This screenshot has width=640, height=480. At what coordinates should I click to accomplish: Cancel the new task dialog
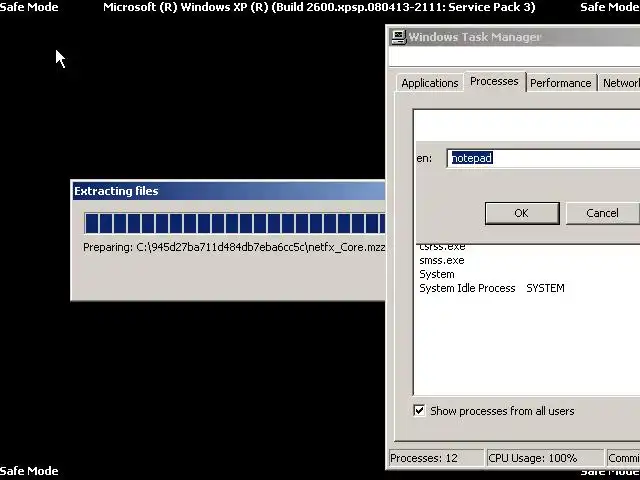point(602,213)
